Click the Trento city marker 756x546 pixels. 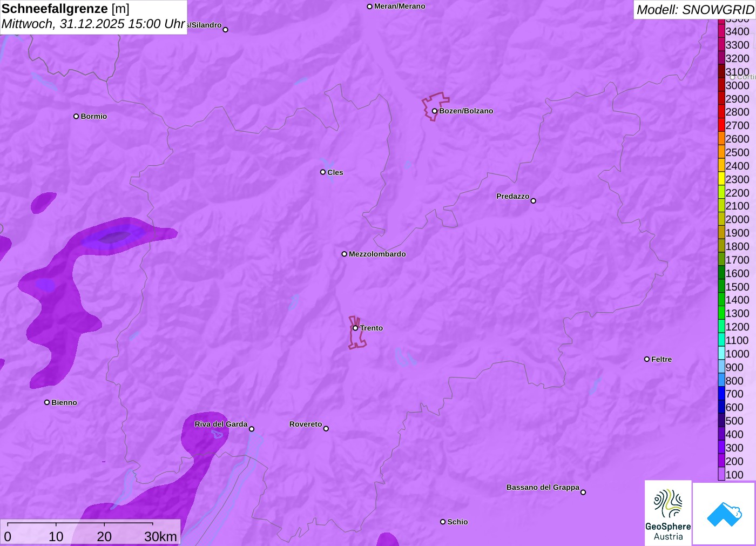[355, 328]
